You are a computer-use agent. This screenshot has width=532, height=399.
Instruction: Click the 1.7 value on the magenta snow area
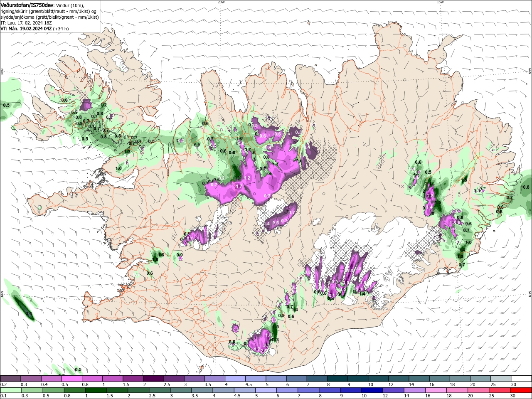point(239,187)
